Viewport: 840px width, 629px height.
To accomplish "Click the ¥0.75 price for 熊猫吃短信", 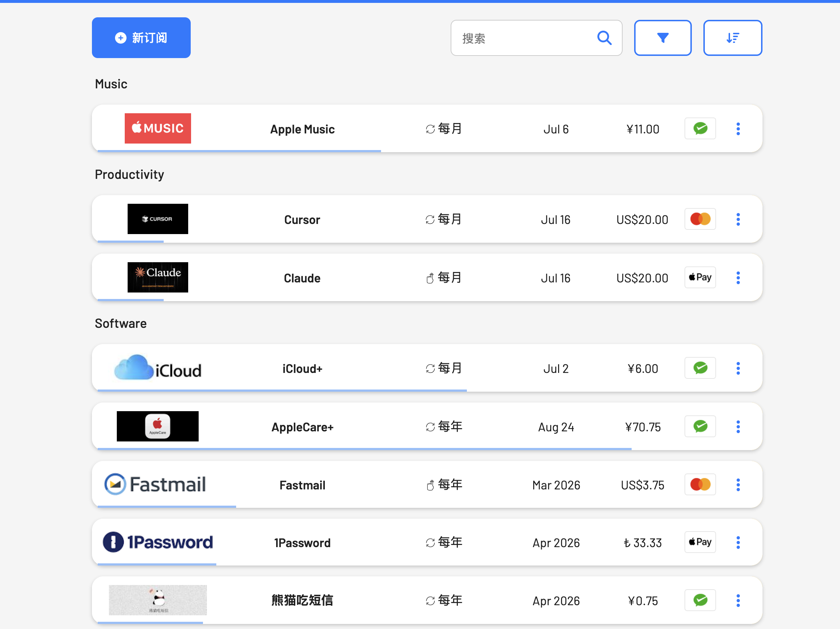I will click(642, 601).
